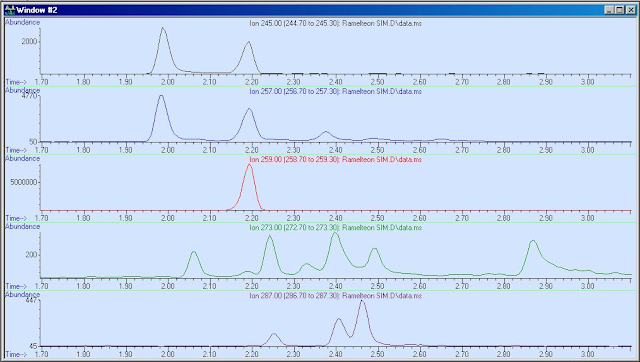Click the tallest Ion 257 peak near 2.00
The width and height of the screenshot is (640, 362).
pos(161,96)
